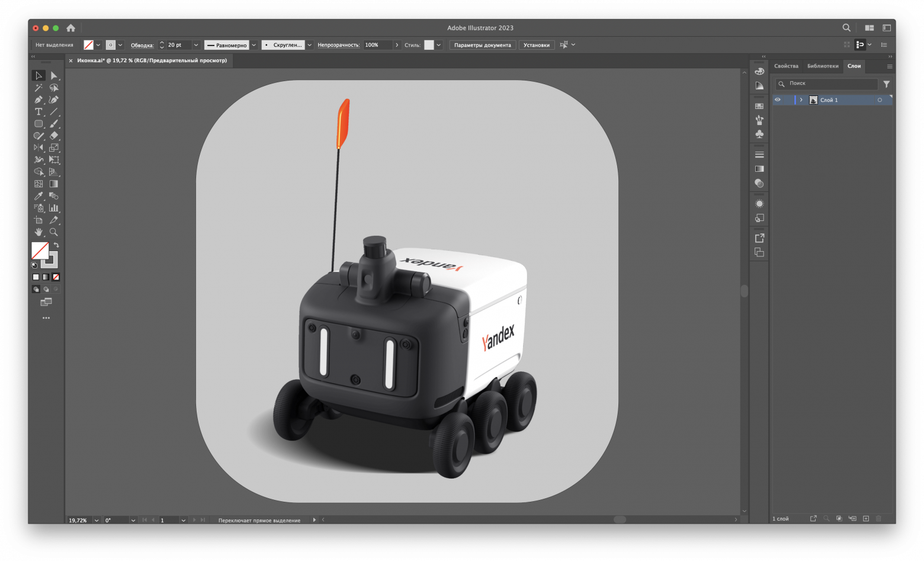Switch to the Свойства tab

point(786,66)
